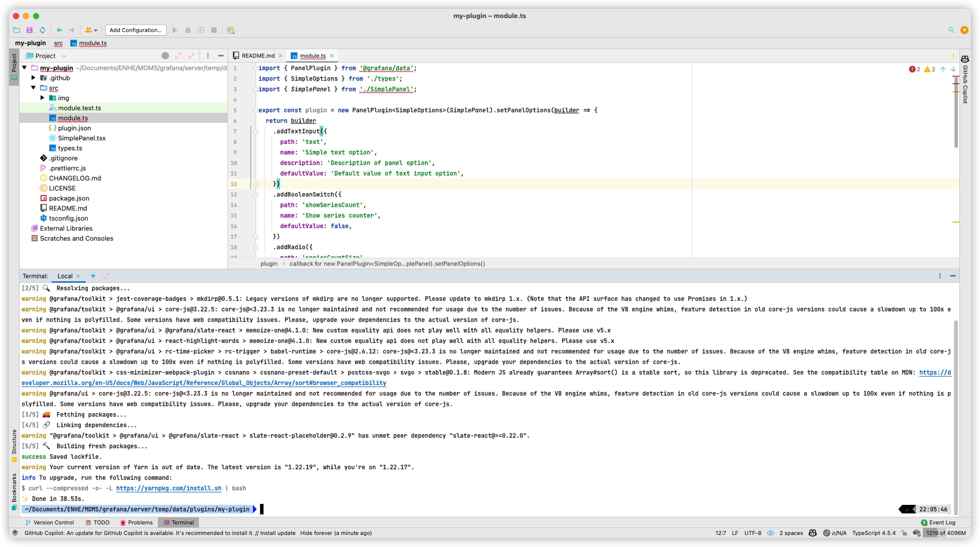Hide the Terminal panel with minus icon
The width and height of the screenshot is (980, 547).
click(953, 276)
